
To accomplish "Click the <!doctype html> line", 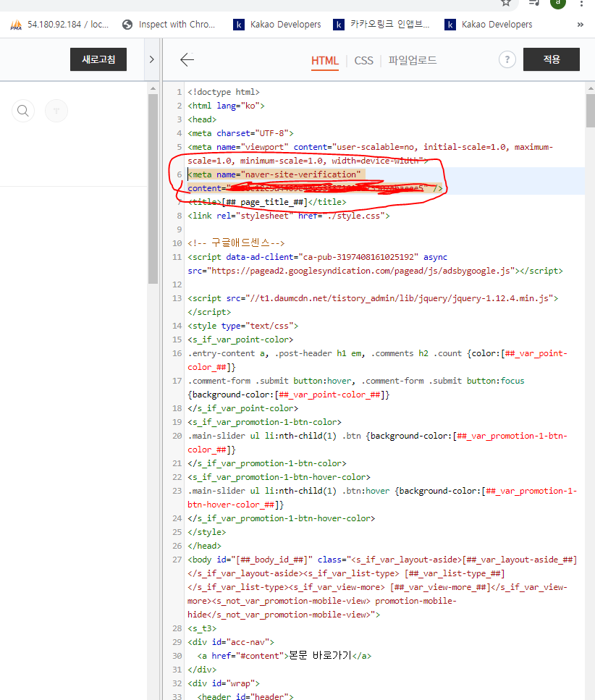I will click(224, 92).
